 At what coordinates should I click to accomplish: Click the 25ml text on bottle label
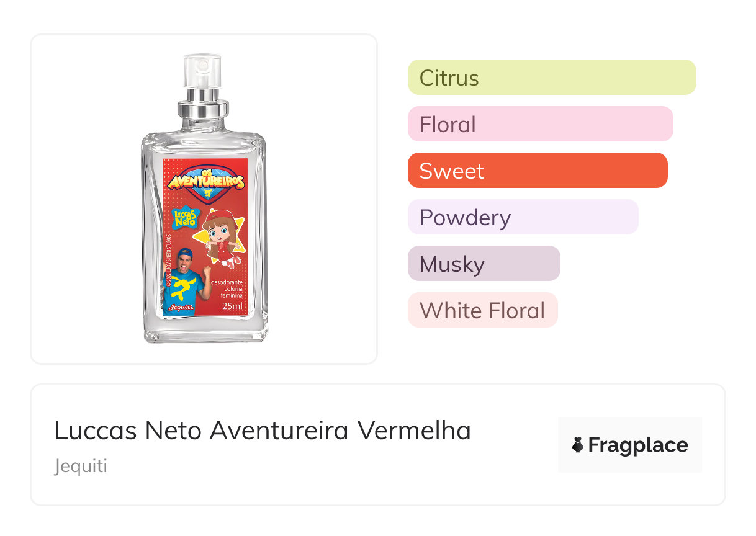232,306
